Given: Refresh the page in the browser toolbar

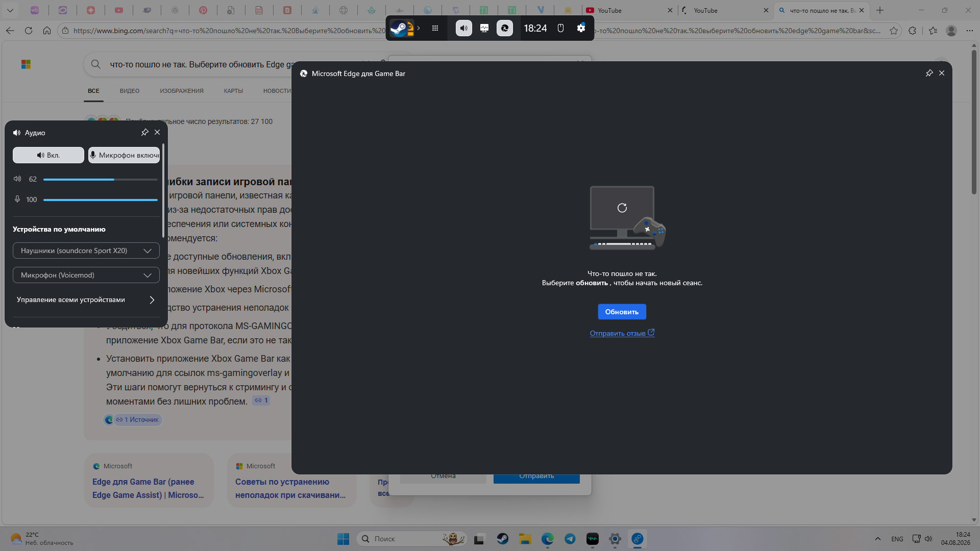Looking at the screenshot, I should pos(29,31).
